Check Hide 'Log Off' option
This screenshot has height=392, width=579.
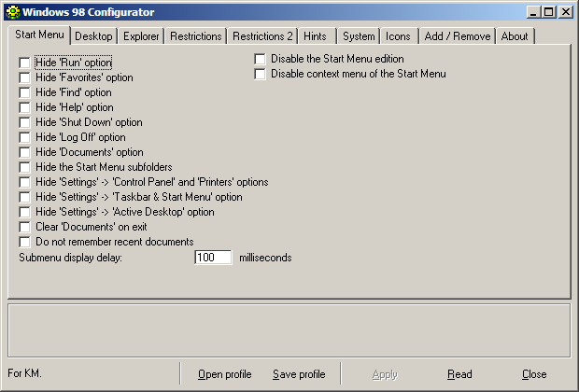[x=24, y=137]
